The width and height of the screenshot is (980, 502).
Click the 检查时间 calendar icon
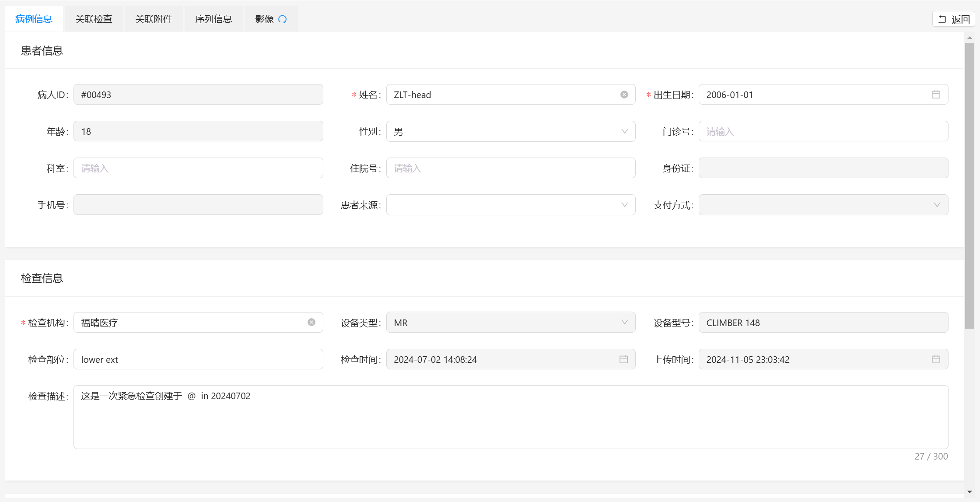click(623, 359)
